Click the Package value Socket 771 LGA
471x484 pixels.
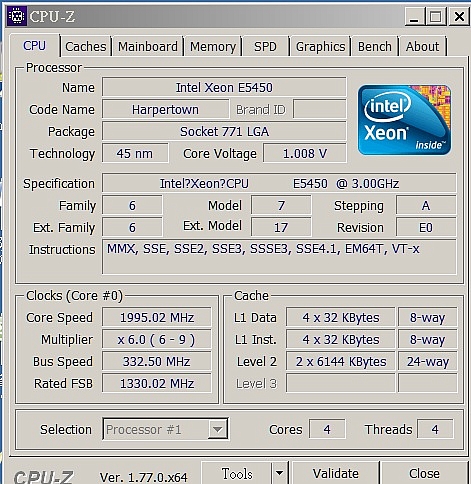pos(224,131)
